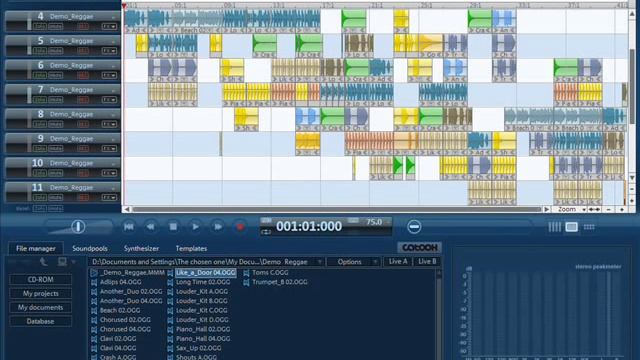
Task: Mute track 6 Demo_Reggae
Action: click(x=56, y=76)
